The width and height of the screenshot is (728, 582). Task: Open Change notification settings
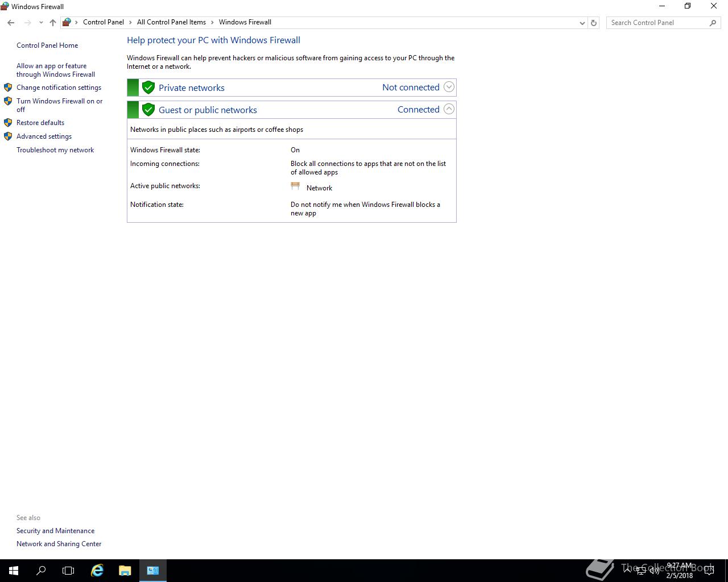[x=59, y=88]
